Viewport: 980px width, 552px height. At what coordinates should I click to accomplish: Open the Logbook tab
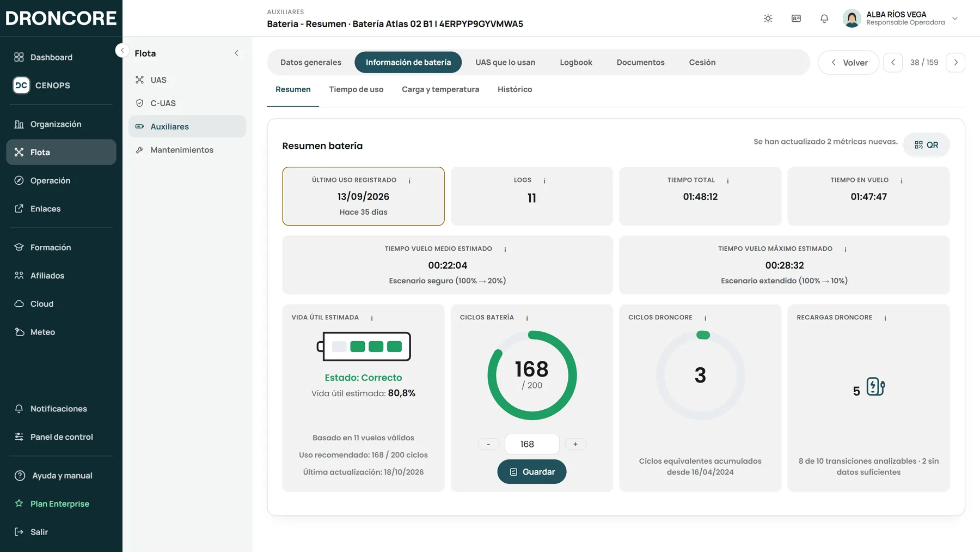click(576, 62)
